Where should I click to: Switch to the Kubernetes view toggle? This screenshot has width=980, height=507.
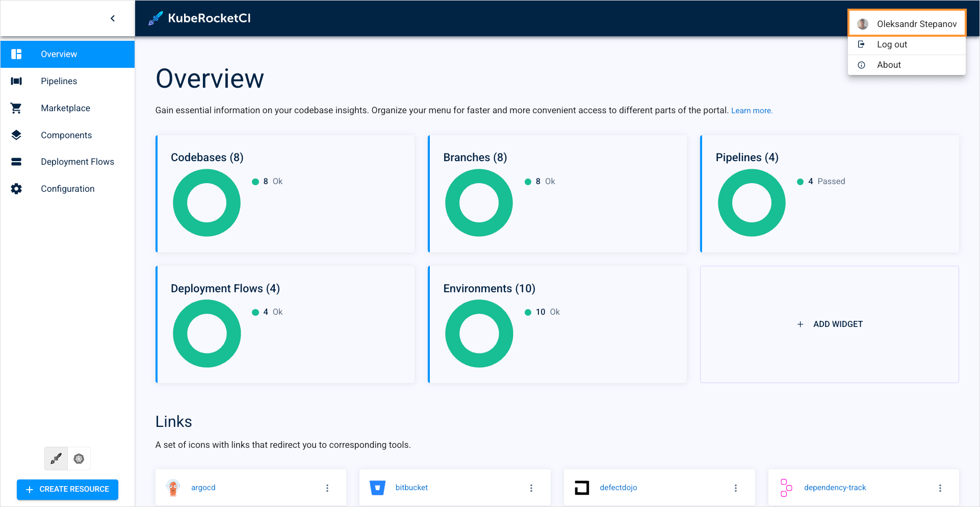[79, 459]
